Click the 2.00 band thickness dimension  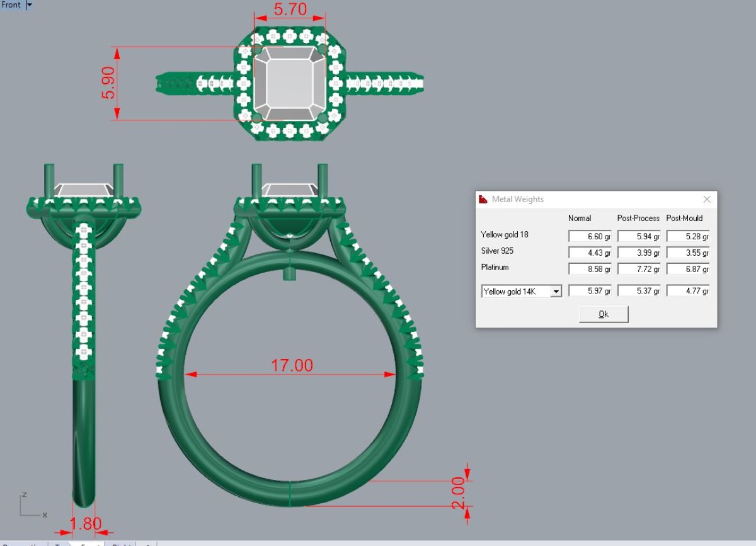coord(458,493)
